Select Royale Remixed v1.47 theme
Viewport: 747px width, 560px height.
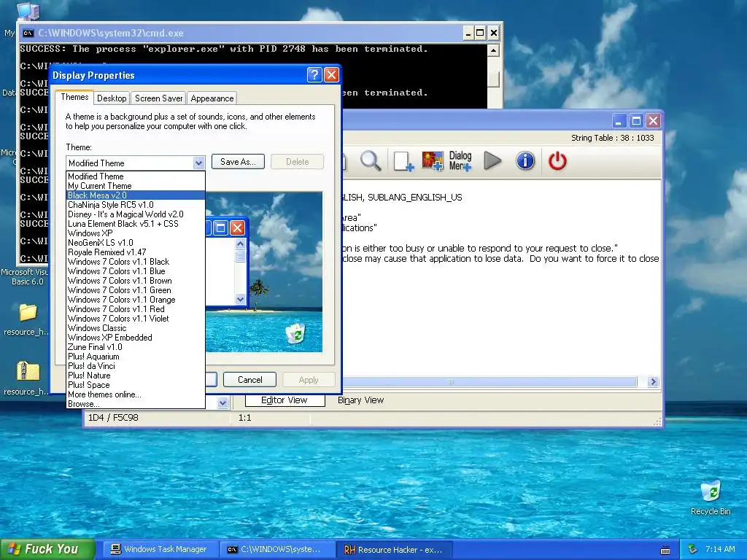click(x=135, y=252)
